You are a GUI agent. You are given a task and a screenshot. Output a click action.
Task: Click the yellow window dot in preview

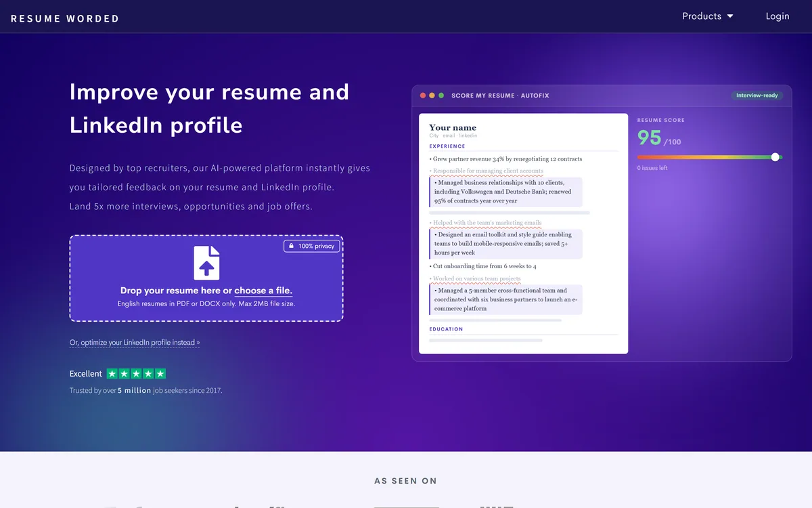[x=432, y=96]
